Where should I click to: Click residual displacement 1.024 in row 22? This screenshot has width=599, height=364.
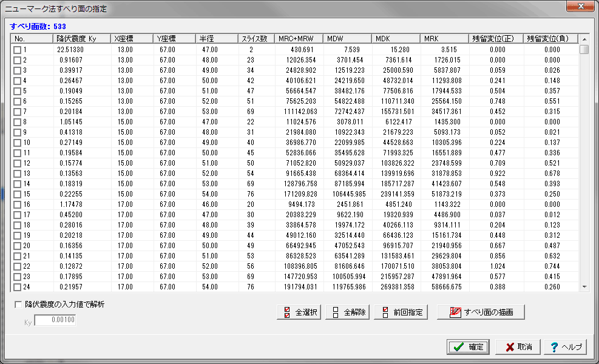tap(498, 266)
